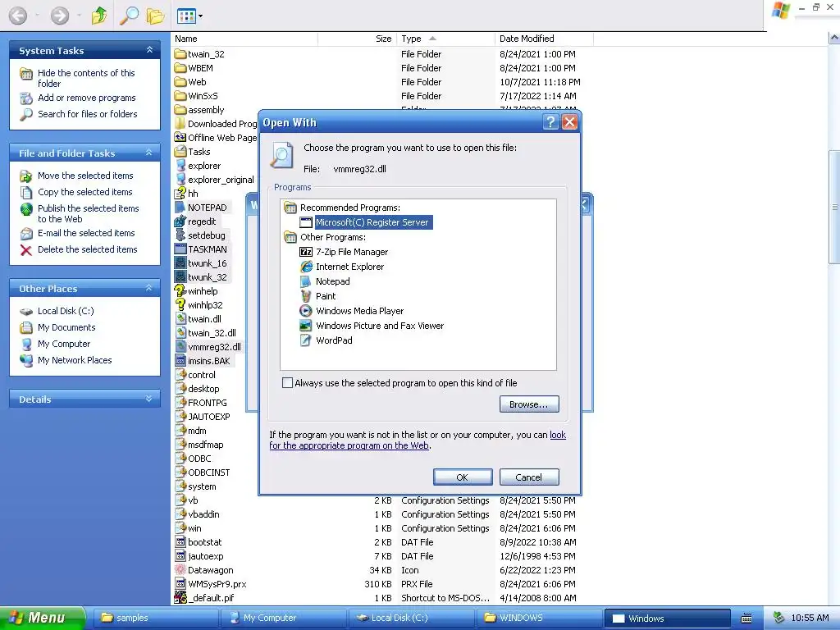This screenshot has width=840, height=630.
Task: Select Internet Explorer in program list
Action: click(349, 267)
